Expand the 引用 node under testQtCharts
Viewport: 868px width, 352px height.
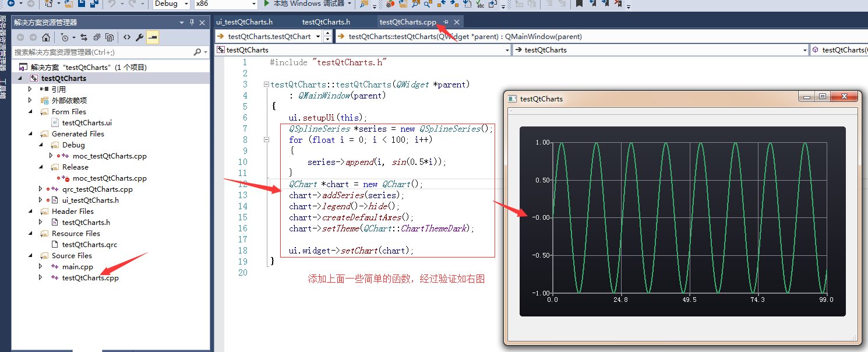click(x=30, y=89)
